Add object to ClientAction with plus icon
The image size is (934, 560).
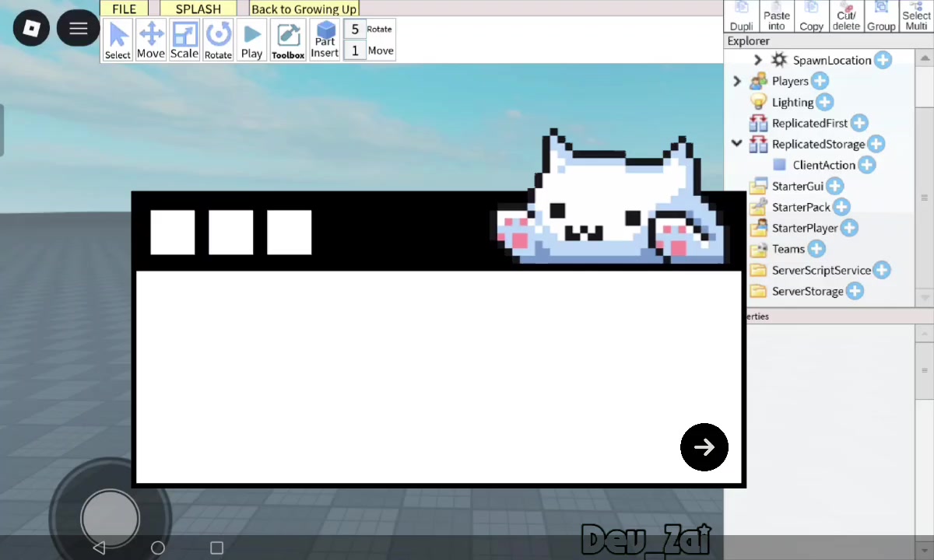click(866, 165)
